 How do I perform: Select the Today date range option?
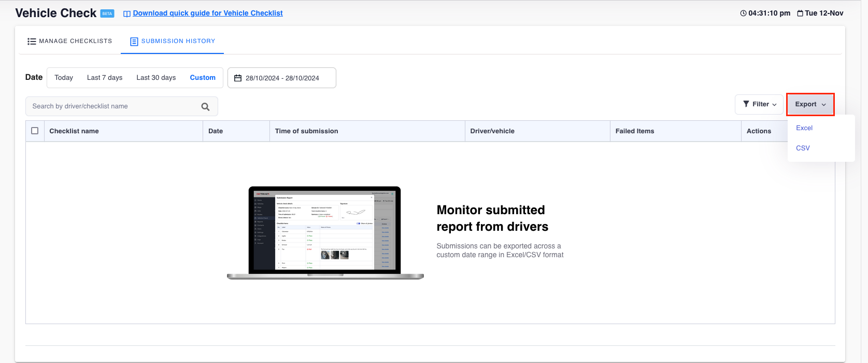pyautogui.click(x=64, y=78)
